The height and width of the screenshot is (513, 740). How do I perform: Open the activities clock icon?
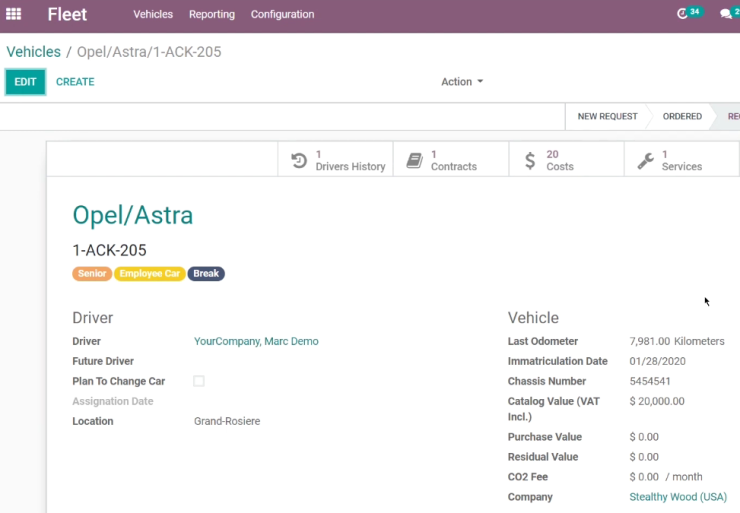tap(682, 14)
